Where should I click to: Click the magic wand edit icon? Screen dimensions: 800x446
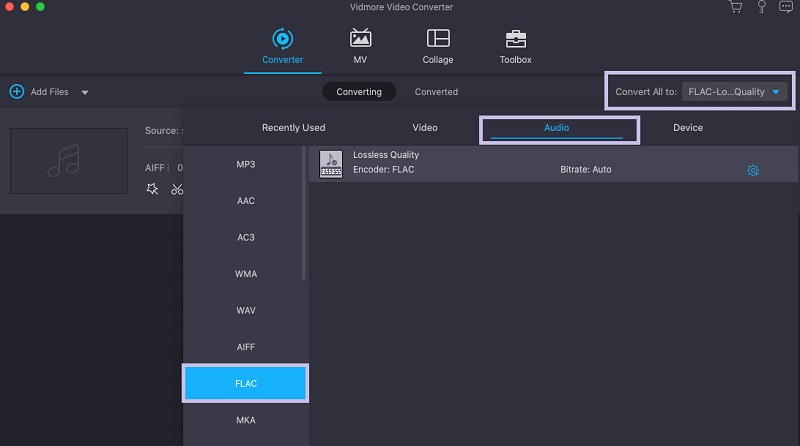click(x=153, y=189)
